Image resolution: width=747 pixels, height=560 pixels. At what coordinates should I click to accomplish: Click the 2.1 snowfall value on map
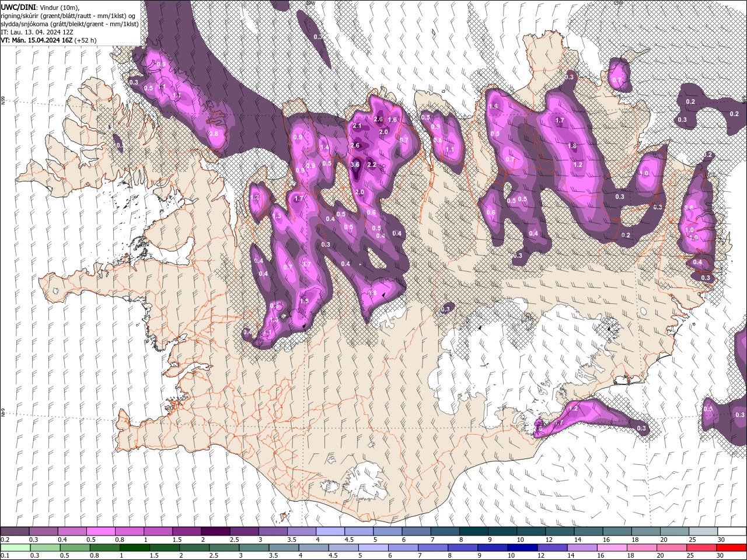[x=358, y=126]
